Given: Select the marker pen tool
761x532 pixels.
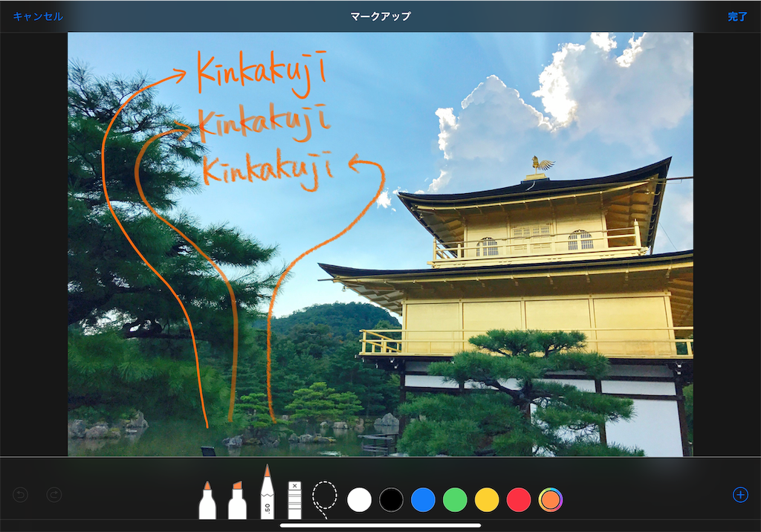Looking at the screenshot, I should 209,496.
